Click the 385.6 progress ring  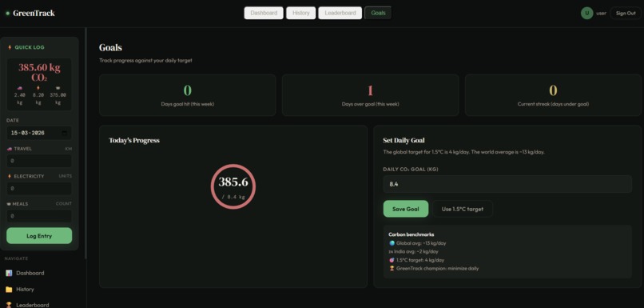click(233, 186)
